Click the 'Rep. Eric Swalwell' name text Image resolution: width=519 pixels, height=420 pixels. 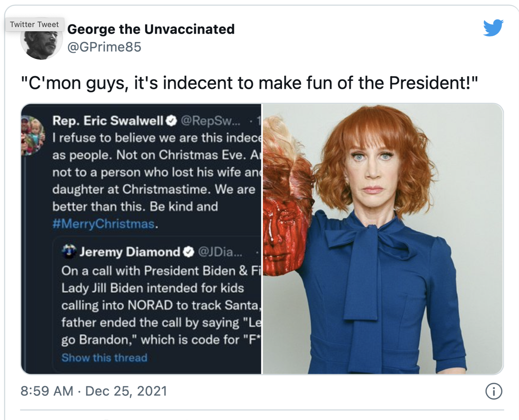108,121
